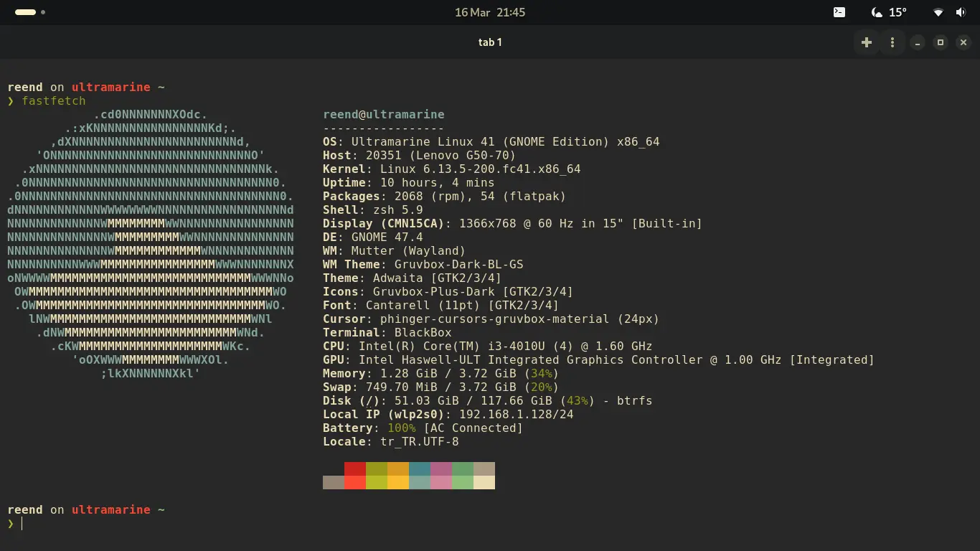The width and height of the screenshot is (980, 551).
Task: Open a new tab with plus button
Action: click(867, 42)
